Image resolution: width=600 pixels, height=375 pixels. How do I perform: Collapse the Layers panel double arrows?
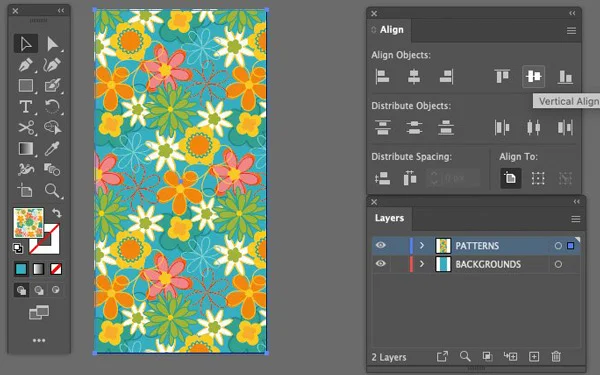[576, 202]
